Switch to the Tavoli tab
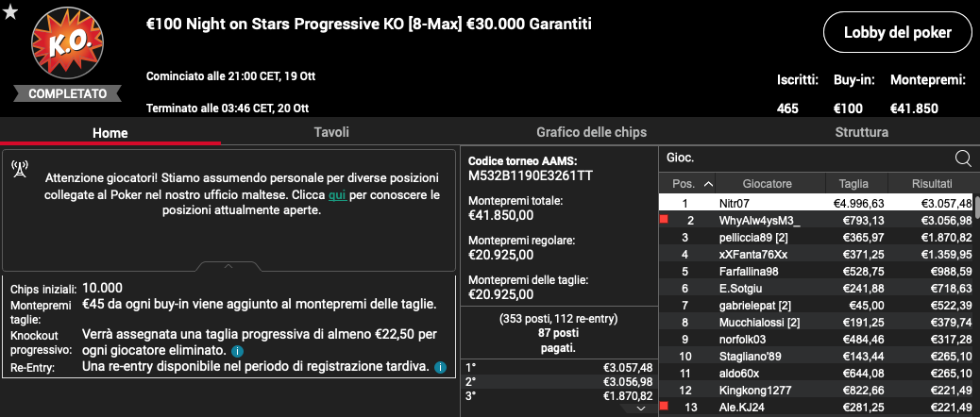The width and height of the screenshot is (980, 417). (x=331, y=132)
